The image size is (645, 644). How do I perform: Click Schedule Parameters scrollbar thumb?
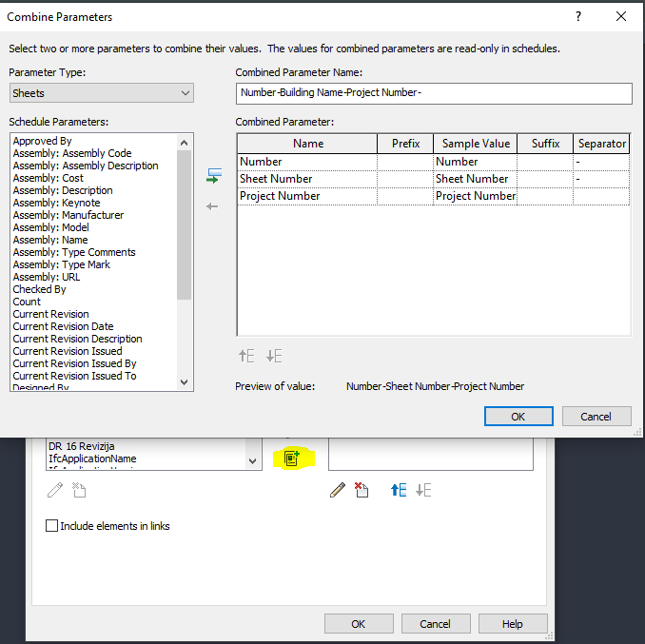(x=184, y=224)
